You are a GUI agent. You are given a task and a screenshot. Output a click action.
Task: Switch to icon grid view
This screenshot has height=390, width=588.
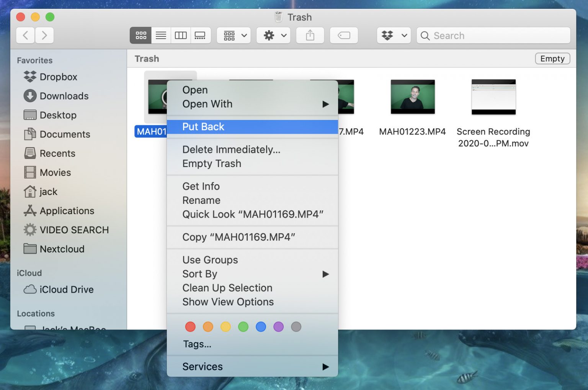pyautogui.click(x=140, y=35)
